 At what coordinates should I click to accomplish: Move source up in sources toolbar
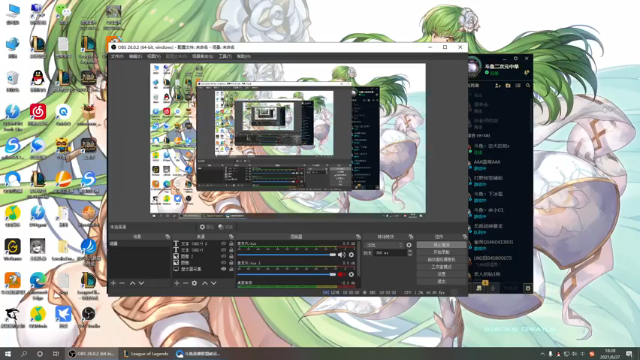(x=205, y=283)
